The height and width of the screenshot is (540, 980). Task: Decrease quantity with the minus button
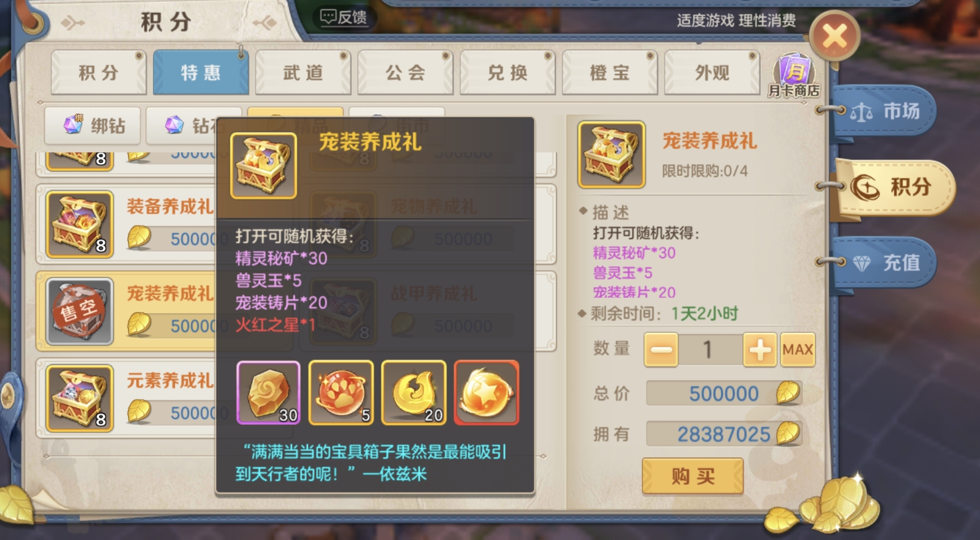coord(661,350)
